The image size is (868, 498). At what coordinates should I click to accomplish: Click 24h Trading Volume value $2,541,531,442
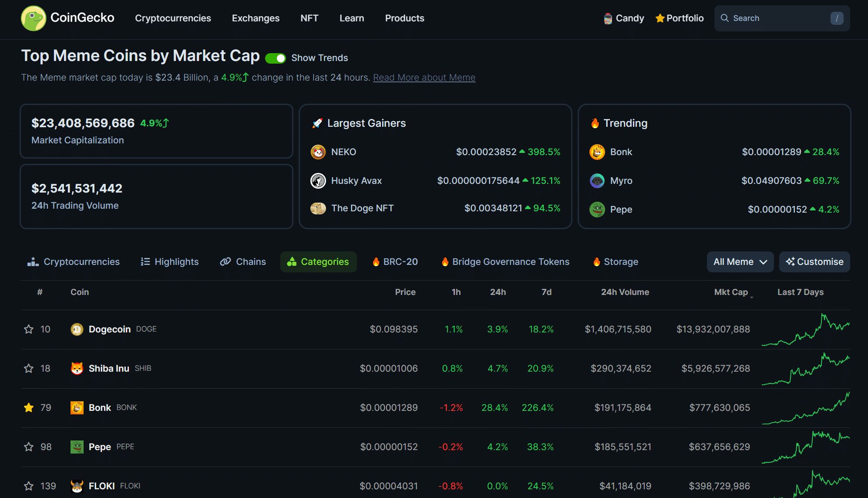coord(77,189)
